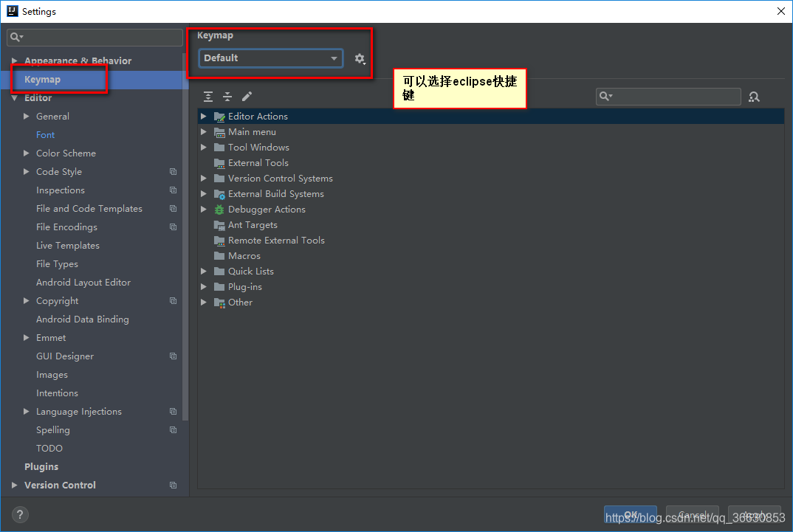Open the Default keymap dropdown
The image size is (793, 532).
pos(270,58)
